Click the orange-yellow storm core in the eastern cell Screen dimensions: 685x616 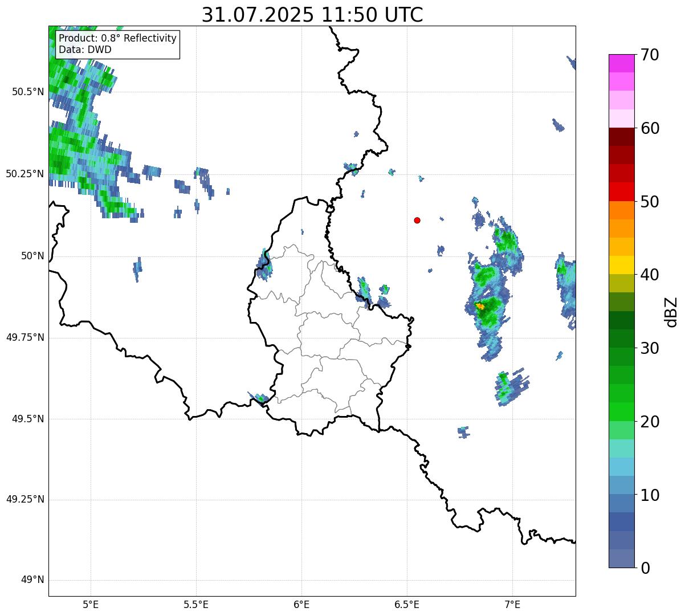481,307
